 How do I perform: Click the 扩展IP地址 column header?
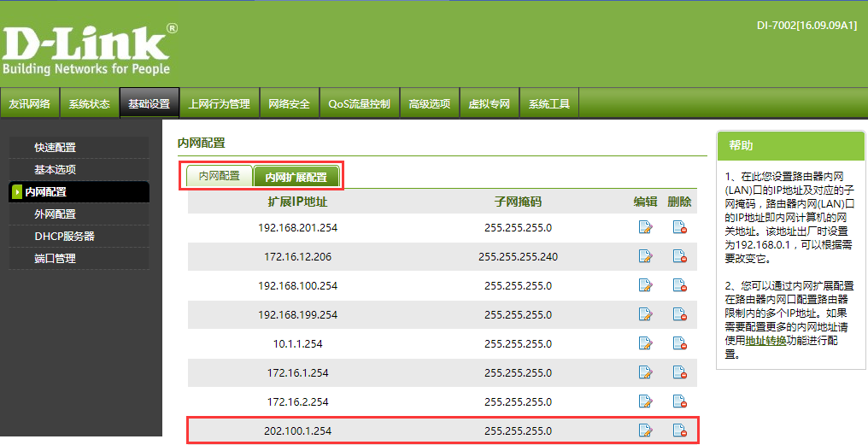click(x=298, y=202)
